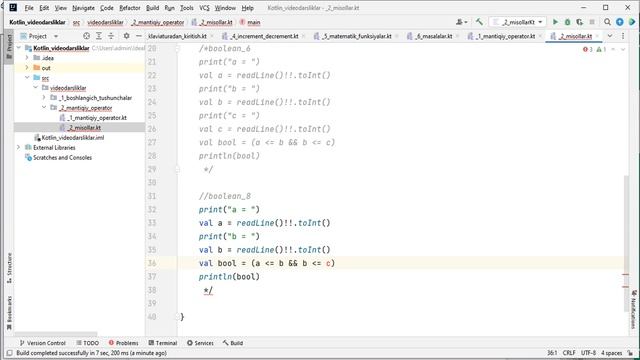Collapse the src folder
The width and height of the screenshot is (640, 360).
(27, 78)
